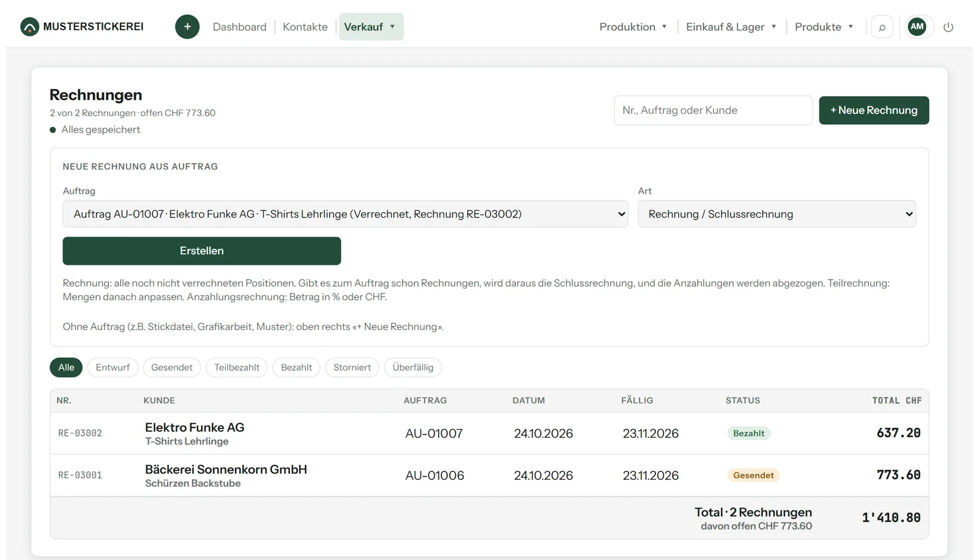
Task: Click the Gesendet status badge of RE-03001
Action: tap(753, 476)
